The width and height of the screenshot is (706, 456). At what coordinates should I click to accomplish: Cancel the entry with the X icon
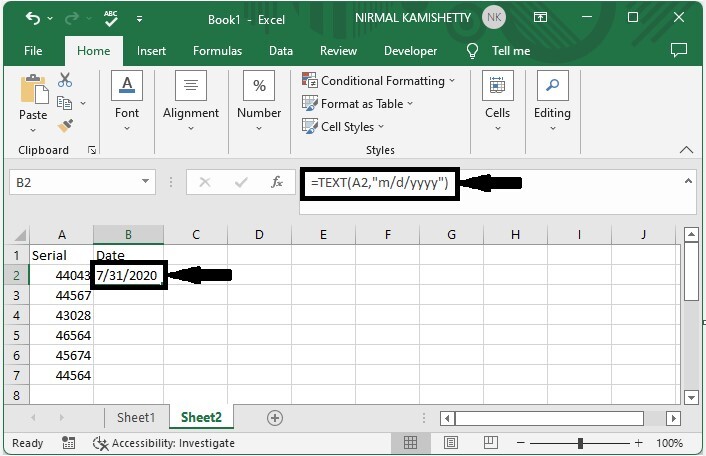click(x=205, y=182)
